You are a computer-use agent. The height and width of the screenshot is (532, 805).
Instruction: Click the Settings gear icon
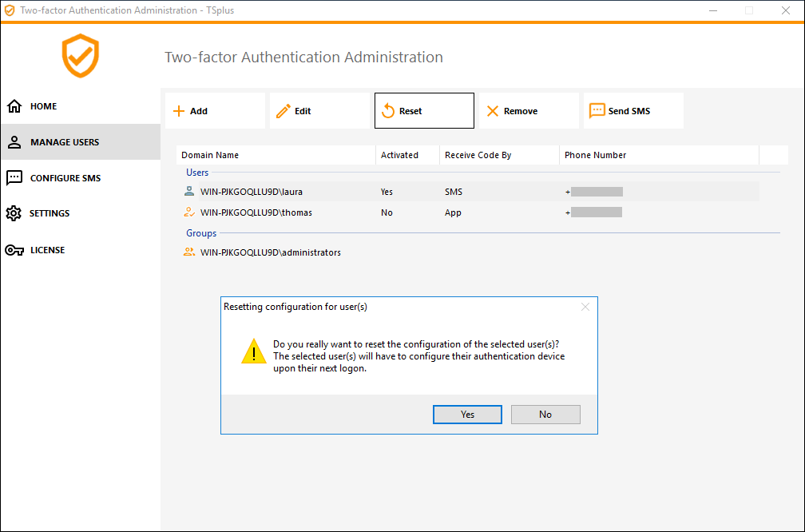pyautogui.click(x=14, y=213)
